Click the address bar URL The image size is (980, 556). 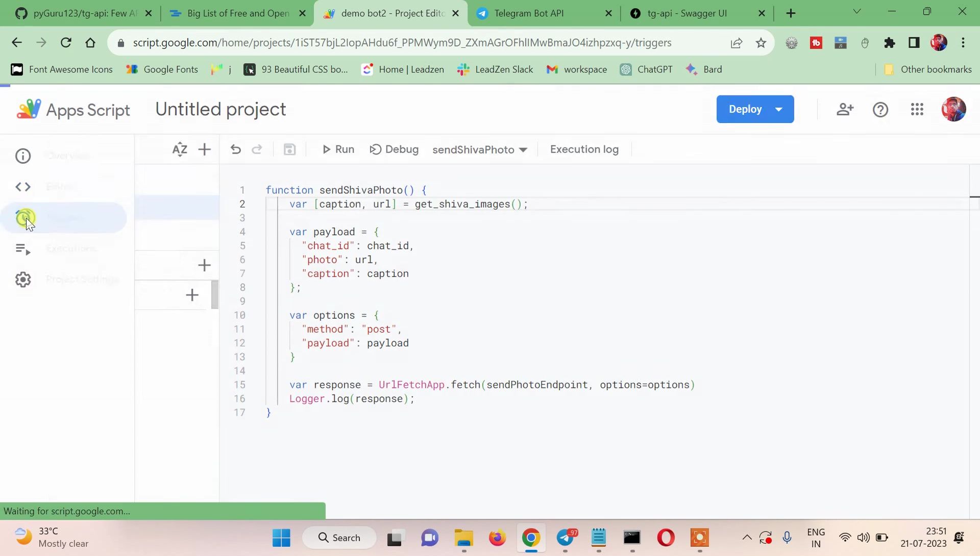[x=402, y=43]
